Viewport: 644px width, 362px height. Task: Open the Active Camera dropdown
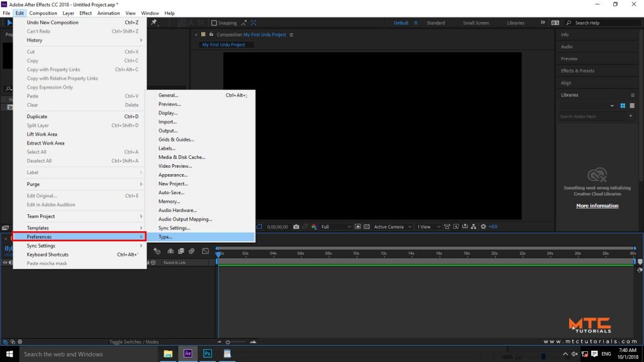[x=392, y=226]
